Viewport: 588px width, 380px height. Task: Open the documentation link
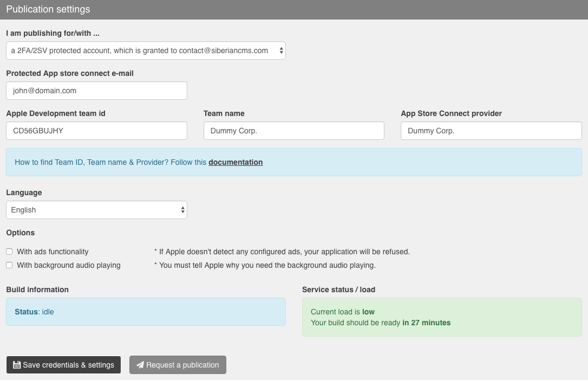(x=236, y=162)
